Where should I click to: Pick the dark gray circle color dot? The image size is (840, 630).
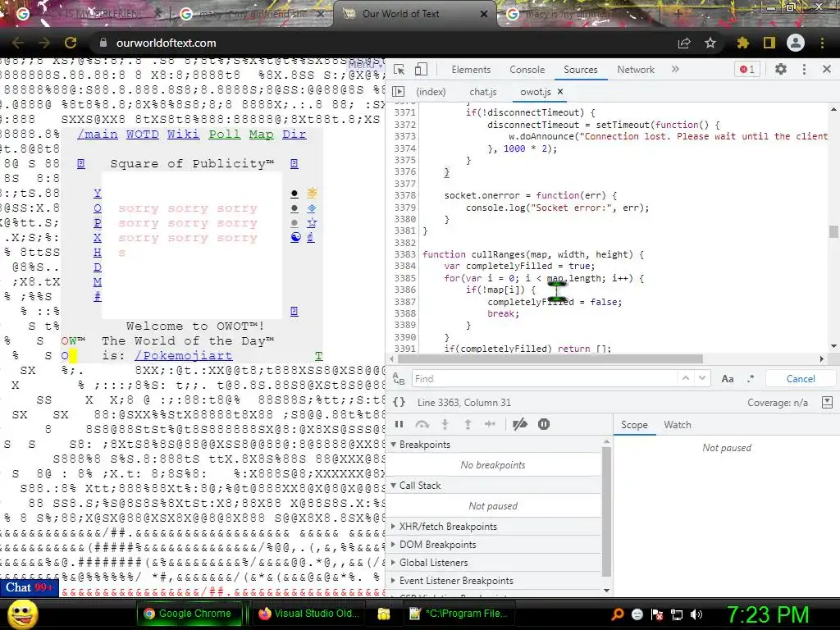294,208
